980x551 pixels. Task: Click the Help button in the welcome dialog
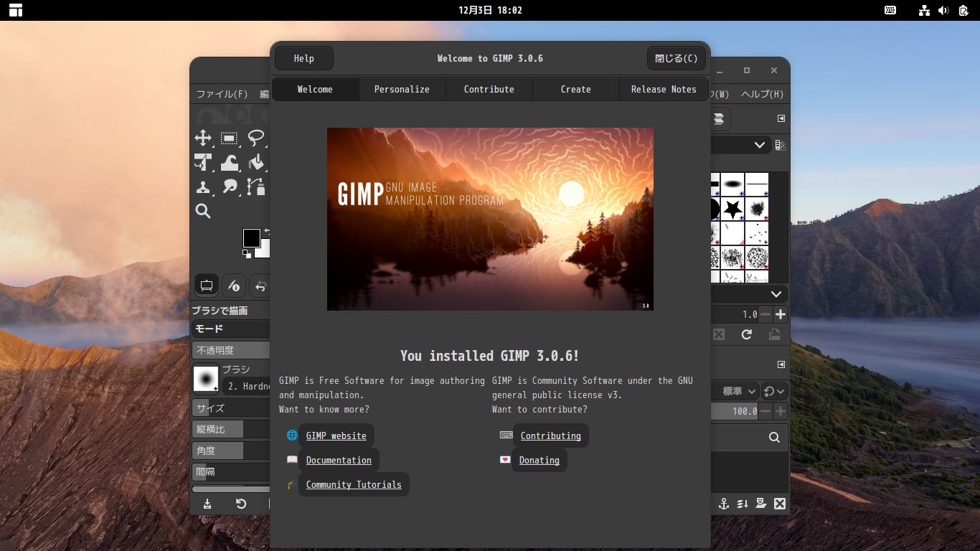tap(303, 58)
